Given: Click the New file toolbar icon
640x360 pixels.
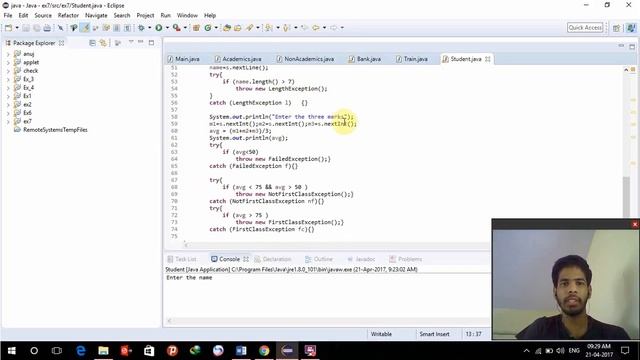Looking at the screenshot, I should 8,28.
